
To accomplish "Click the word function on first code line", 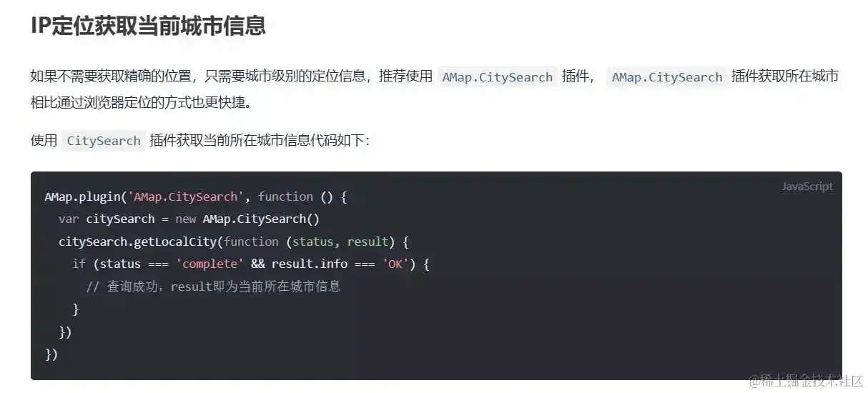I will pyautogui.click(x=285, y=196).
